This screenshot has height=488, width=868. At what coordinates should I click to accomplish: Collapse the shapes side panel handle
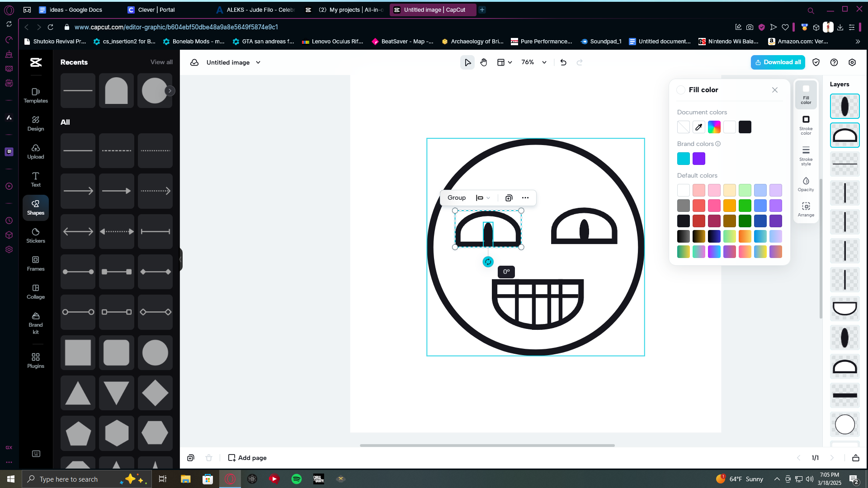coord(181,259)
